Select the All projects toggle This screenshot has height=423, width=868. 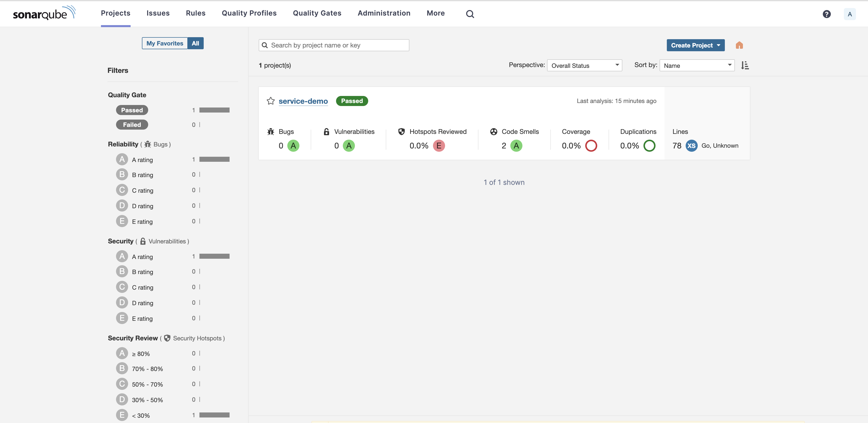point(195,43)
